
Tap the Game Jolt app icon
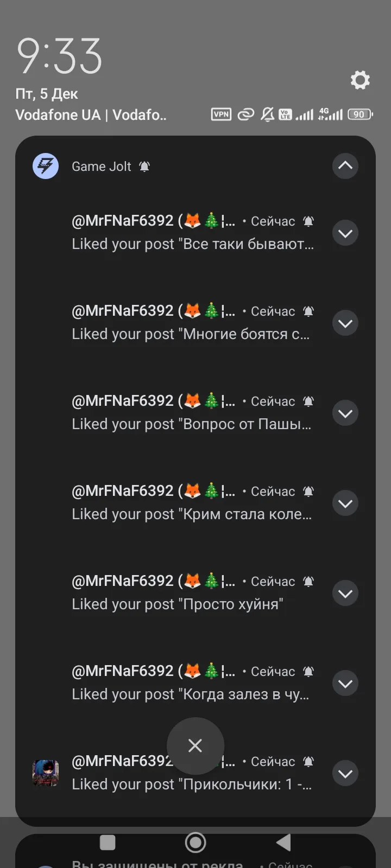(x=46, y=166)
